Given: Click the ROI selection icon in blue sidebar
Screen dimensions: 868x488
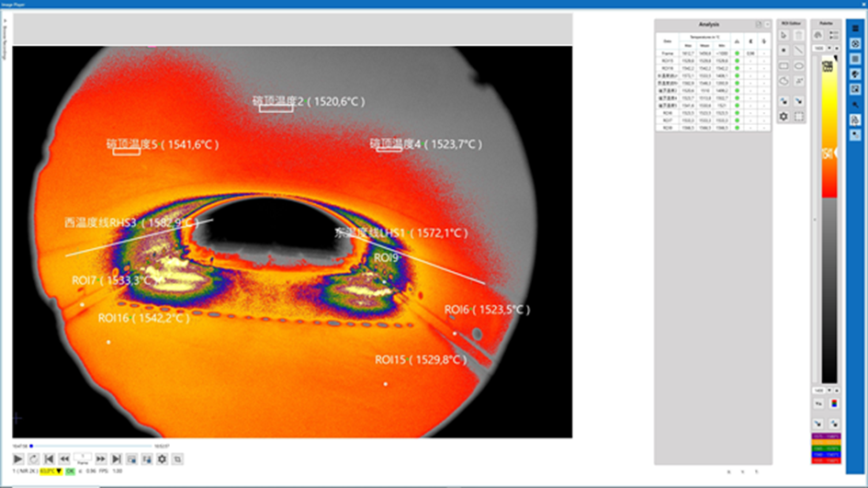Looking at the screenshot, I should click(855, 89).
